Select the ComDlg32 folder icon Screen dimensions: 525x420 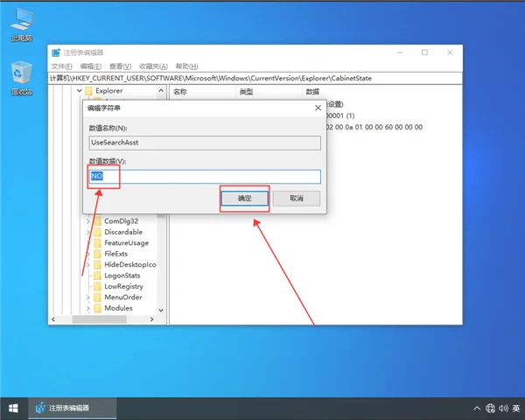pos(97,221)
